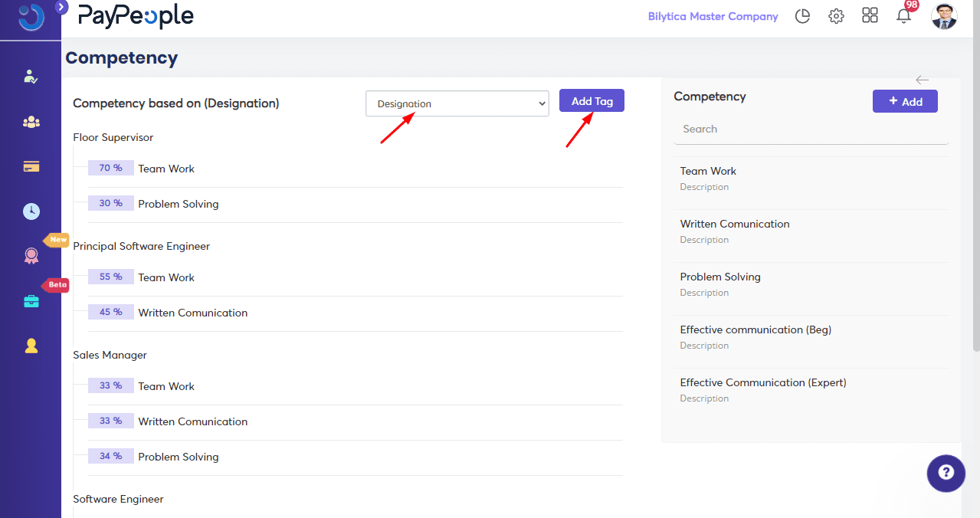
Task: Open the briefcase sidebar icon marked Beta
Action: pos(31,301)
